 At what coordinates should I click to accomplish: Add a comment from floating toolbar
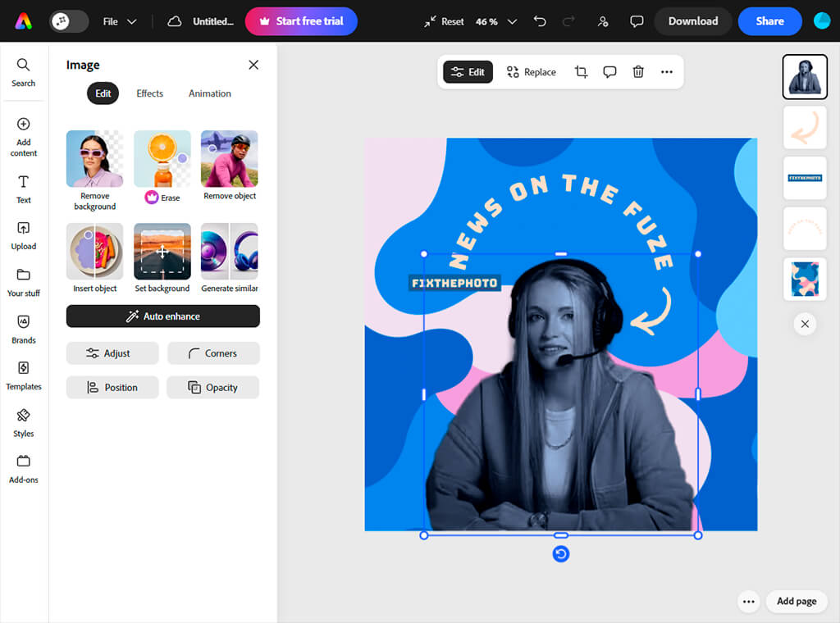pos(609,71)
